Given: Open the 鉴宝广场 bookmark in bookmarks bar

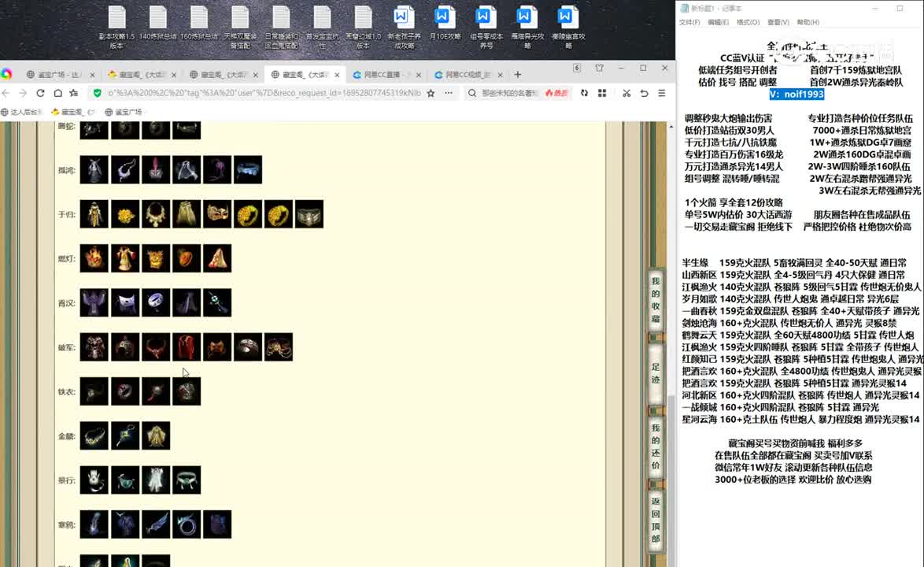Looking at the screenshot, I should [123, 112].
